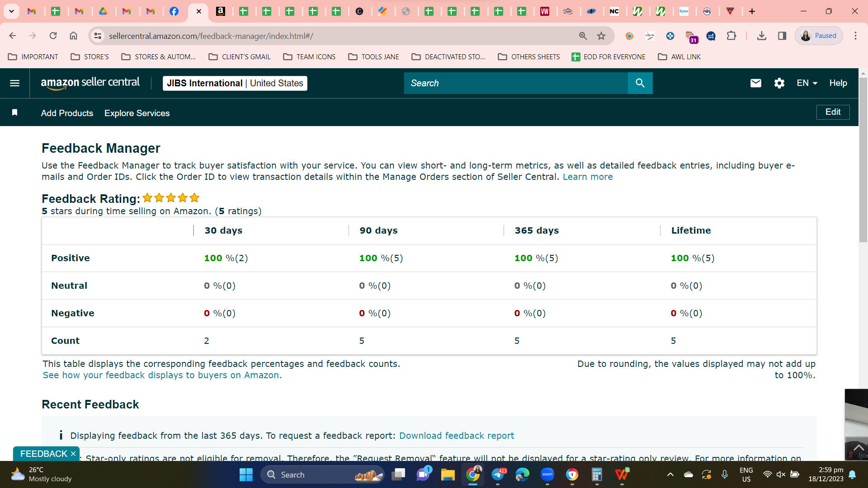Open the taskbar weather widget
The height and width of the screenshot is (488, 868).
[x=42, y=474]
